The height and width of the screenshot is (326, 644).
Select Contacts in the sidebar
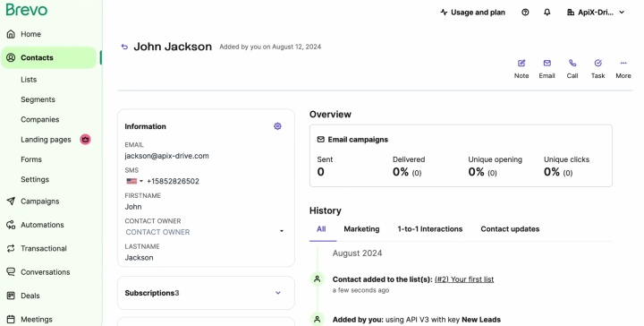(48, 57)
